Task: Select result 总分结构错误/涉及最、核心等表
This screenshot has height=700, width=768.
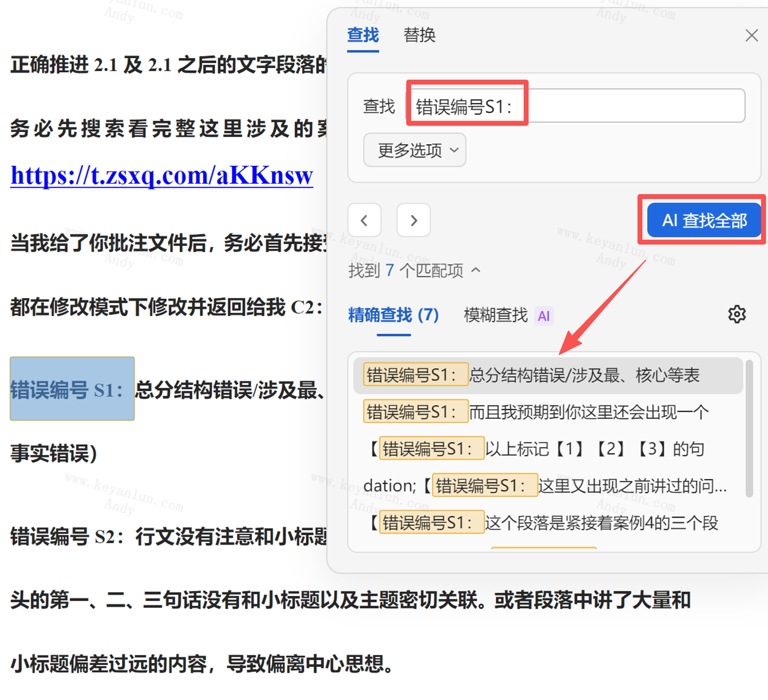Action: tap(548, 375)
